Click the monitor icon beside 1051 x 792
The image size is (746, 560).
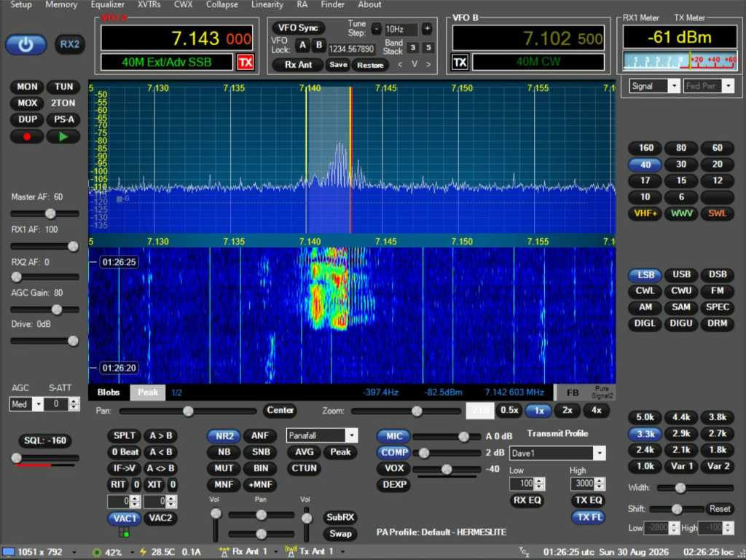coord(8,552)
